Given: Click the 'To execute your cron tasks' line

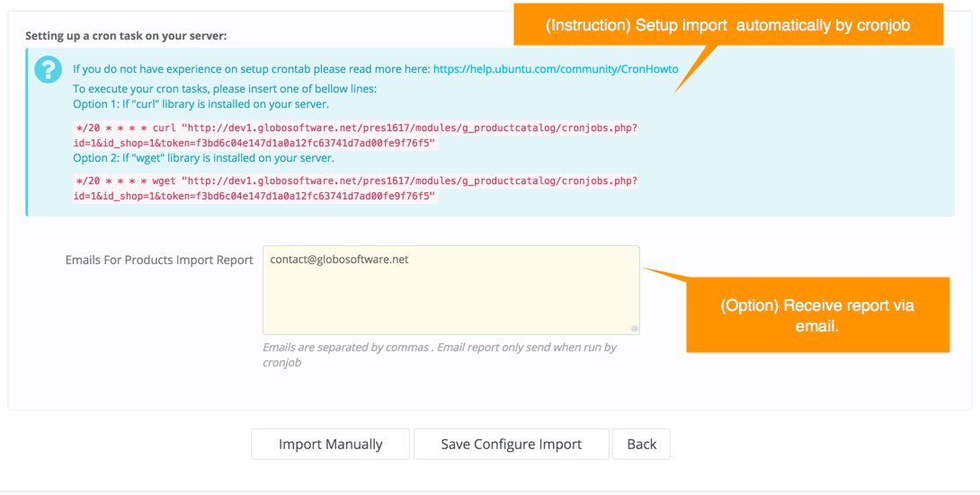Looking at the screenshot, I should tap(224, 88).
